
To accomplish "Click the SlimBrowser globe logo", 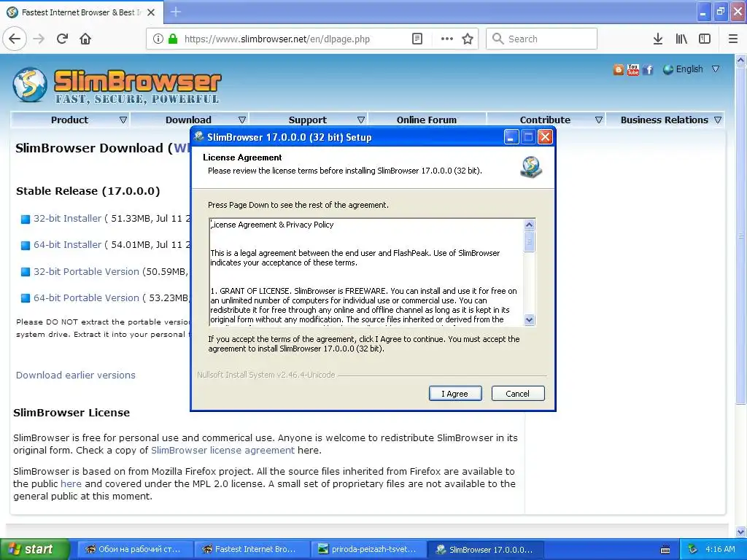I will point(29,85).
